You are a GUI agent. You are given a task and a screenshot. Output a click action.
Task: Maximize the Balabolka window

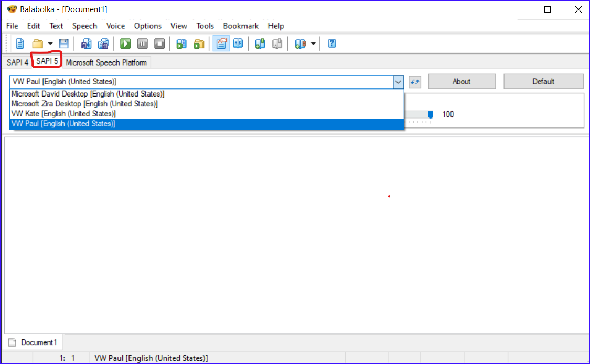coord(548,9)
